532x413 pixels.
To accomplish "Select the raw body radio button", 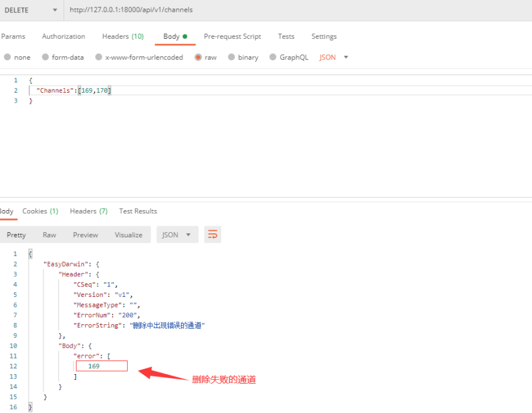I will point(199,57).
